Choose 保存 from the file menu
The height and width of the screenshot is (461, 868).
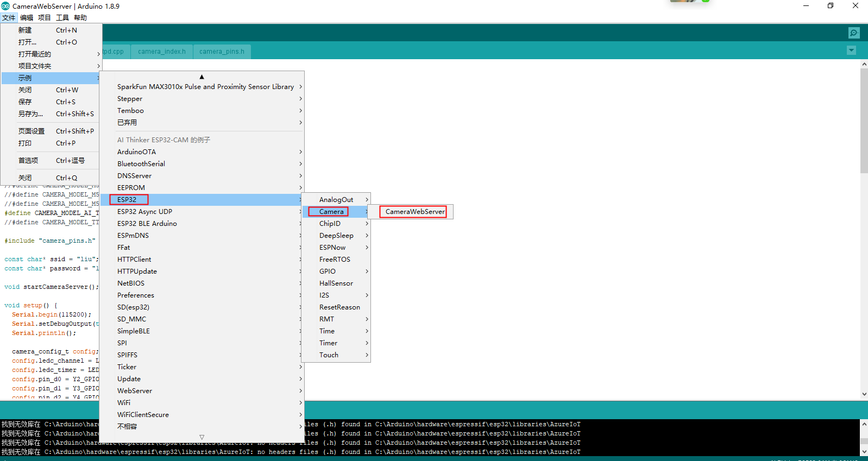click(51, 102)
